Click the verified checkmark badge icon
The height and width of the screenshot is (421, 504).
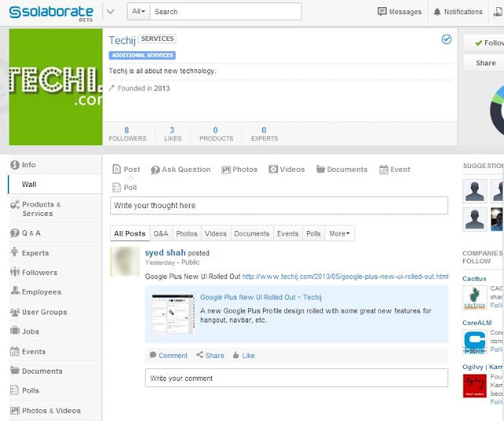pyautogui.click(x=447, y=39)
